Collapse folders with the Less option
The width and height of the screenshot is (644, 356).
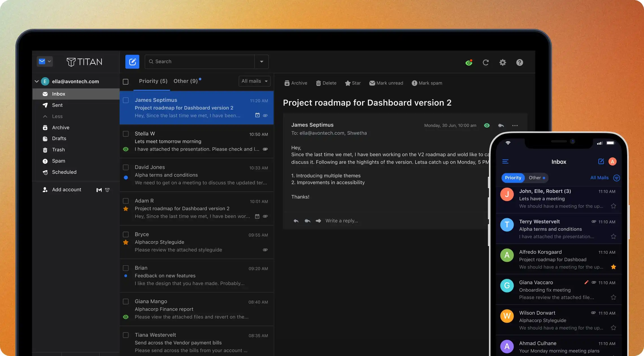point(57,116)
